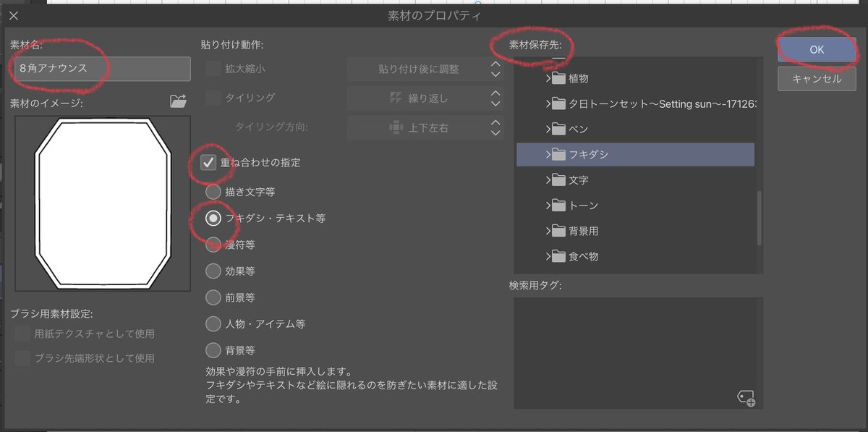Screen dimensions: 868x432
Task: Select the 夕日トーンセット folder icon
Action: [558, 103]
